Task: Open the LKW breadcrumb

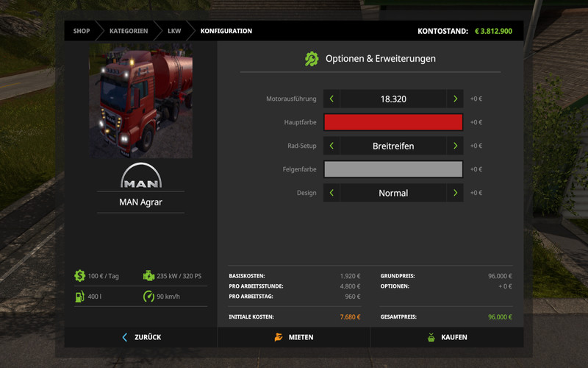Action: pyautogui.click(x=173, y=31)
